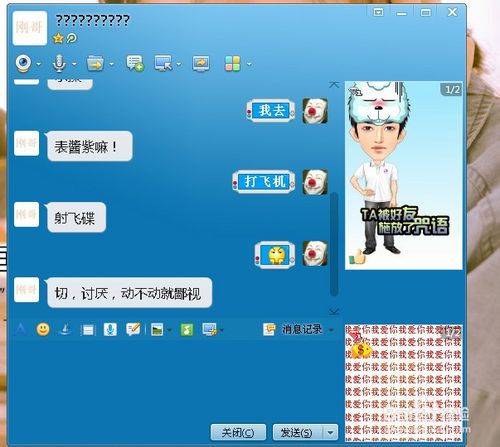Viewport: 500px width, 447px height.
Task: Click the 1/2 page indicator on QQ show
Action: [452, 89]
